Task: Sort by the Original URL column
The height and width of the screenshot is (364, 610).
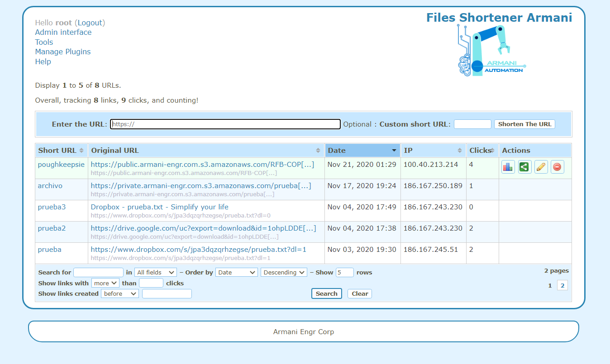Action: coord(206,151)
